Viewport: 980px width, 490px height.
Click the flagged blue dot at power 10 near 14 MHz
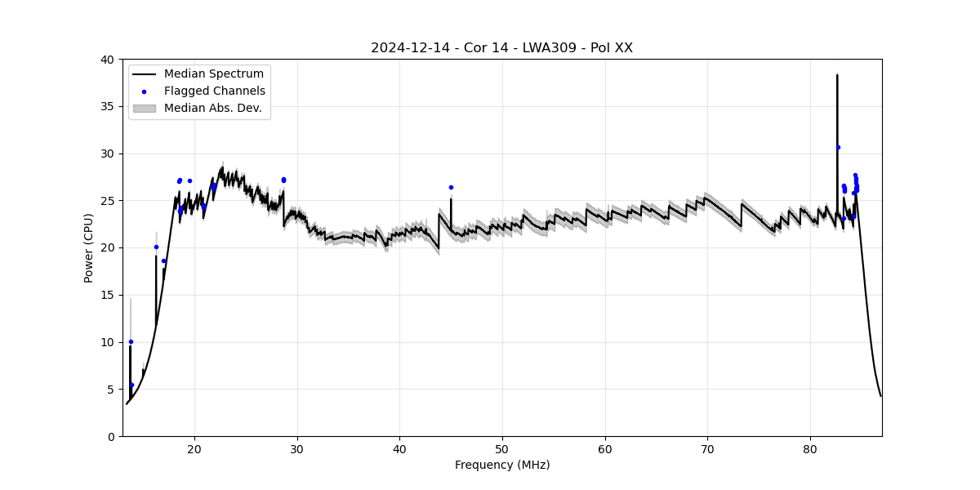tap(131, 341)
